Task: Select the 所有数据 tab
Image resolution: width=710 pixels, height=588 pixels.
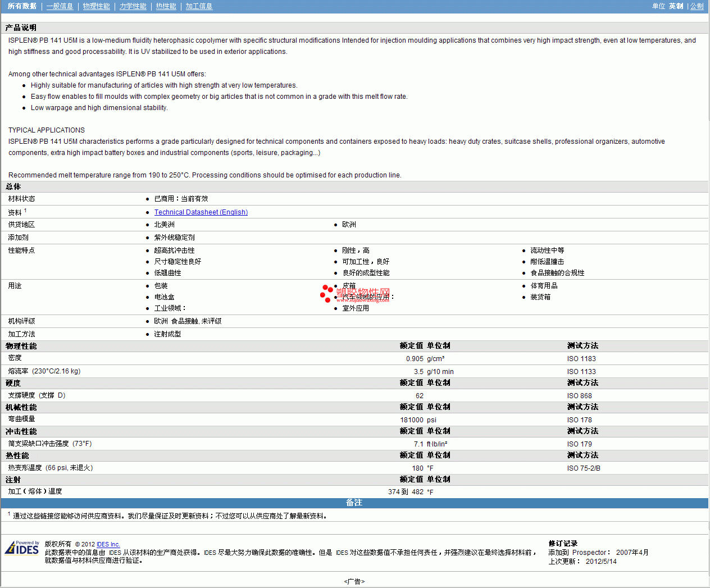Action: point(22,6)
